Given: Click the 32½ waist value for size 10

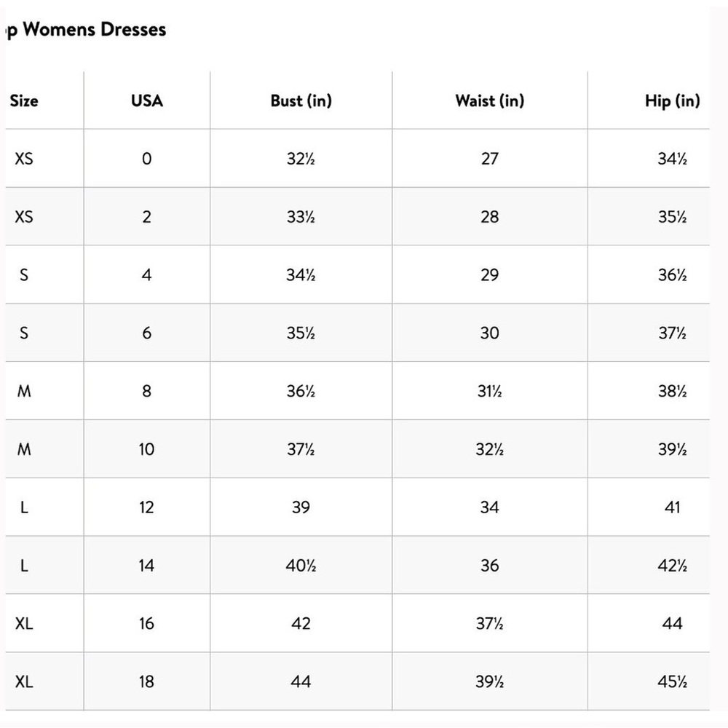Looking at the screenshot, I should [x=490, y=449].
